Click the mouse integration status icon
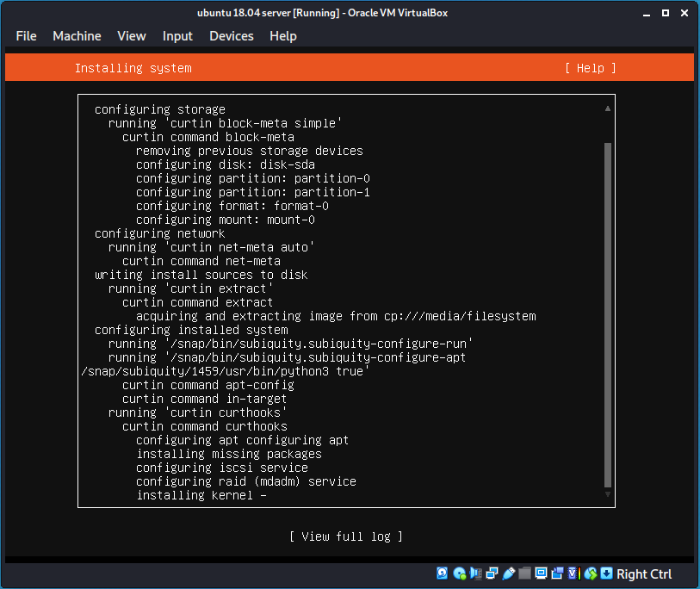Image resolution: width=700 pixels, height=589 pixels. [x=592, y=573]
